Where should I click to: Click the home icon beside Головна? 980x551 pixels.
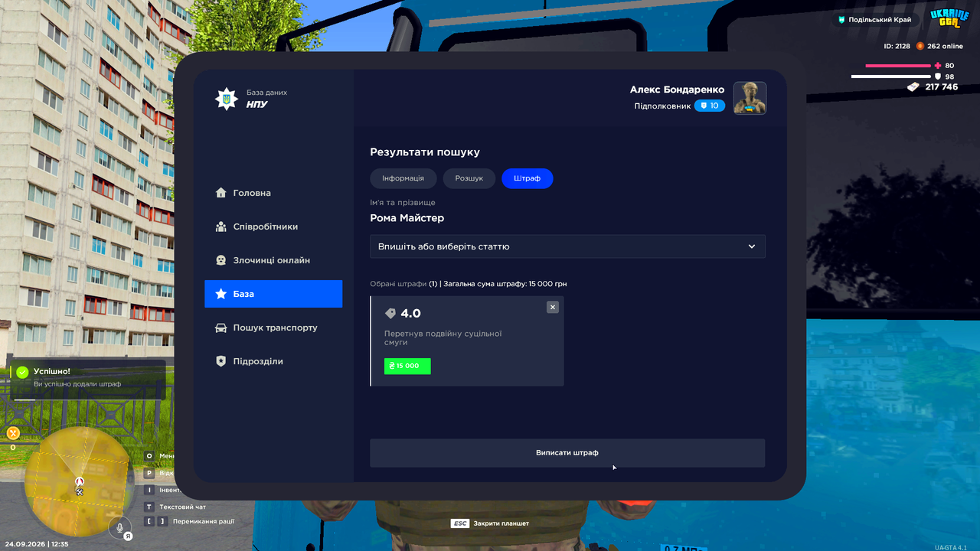click(x=220, y=193)
